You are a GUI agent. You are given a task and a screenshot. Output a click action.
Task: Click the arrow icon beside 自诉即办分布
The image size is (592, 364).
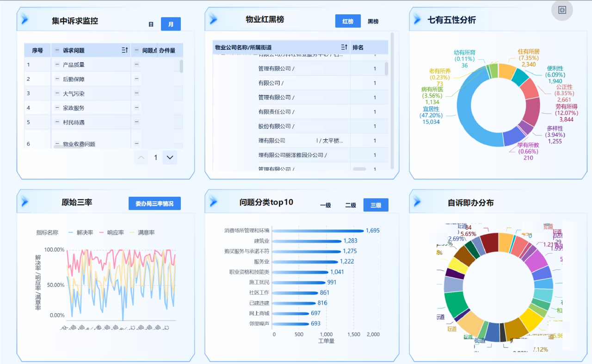pyautogui.click(x=417, y=202)
